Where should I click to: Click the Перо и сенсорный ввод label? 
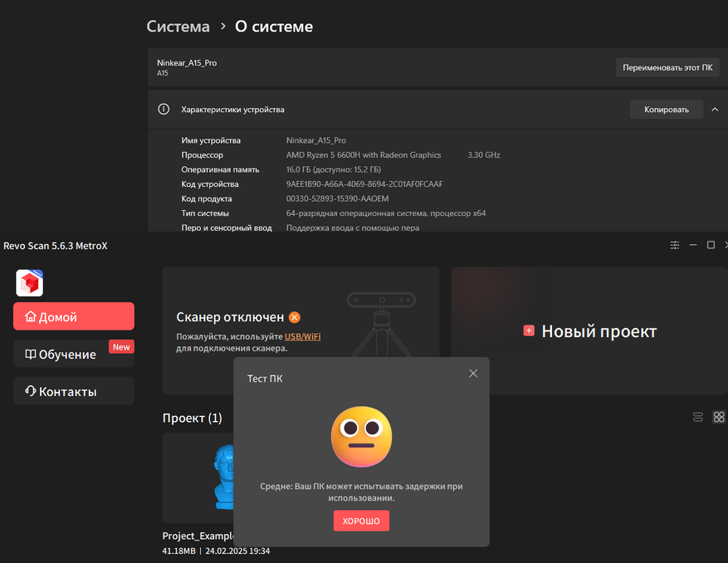tap(227, 228)
